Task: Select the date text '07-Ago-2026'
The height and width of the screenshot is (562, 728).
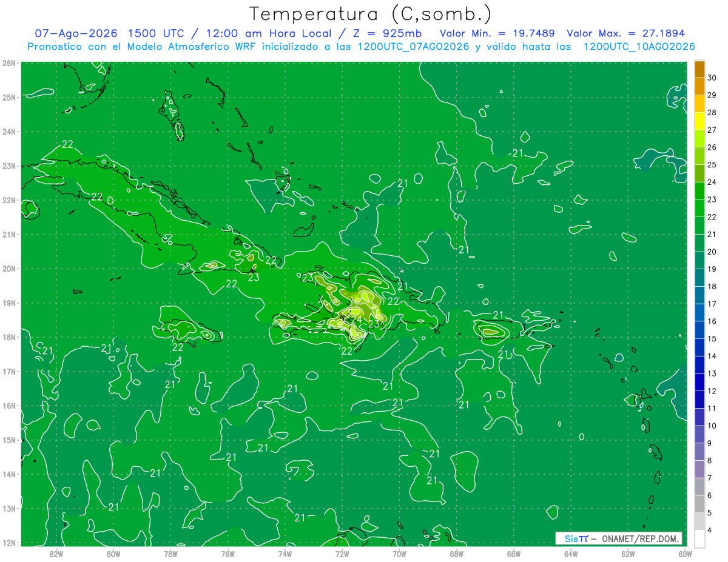Action: 76,33
